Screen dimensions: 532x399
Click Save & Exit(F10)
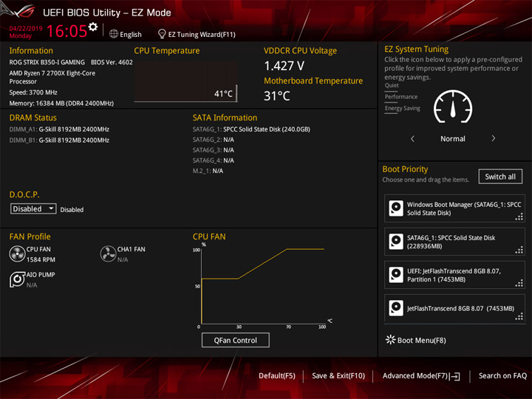tap(338, 376)
